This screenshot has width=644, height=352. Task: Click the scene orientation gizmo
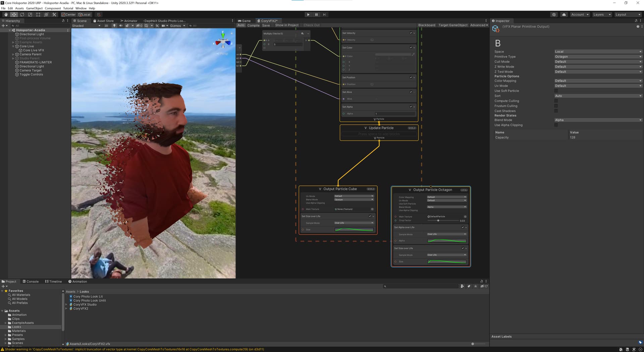click(x=223, y=42)
